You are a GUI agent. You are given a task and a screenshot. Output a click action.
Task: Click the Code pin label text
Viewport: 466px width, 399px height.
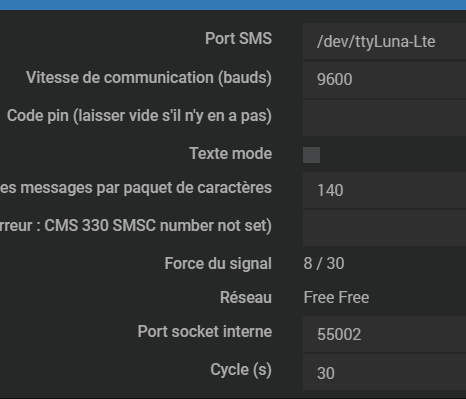139,116
